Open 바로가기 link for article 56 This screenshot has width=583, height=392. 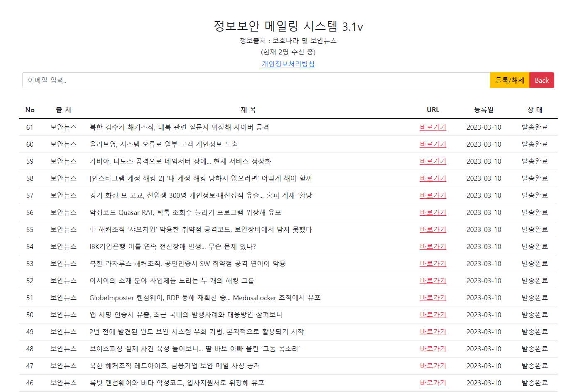coord(433,212)
